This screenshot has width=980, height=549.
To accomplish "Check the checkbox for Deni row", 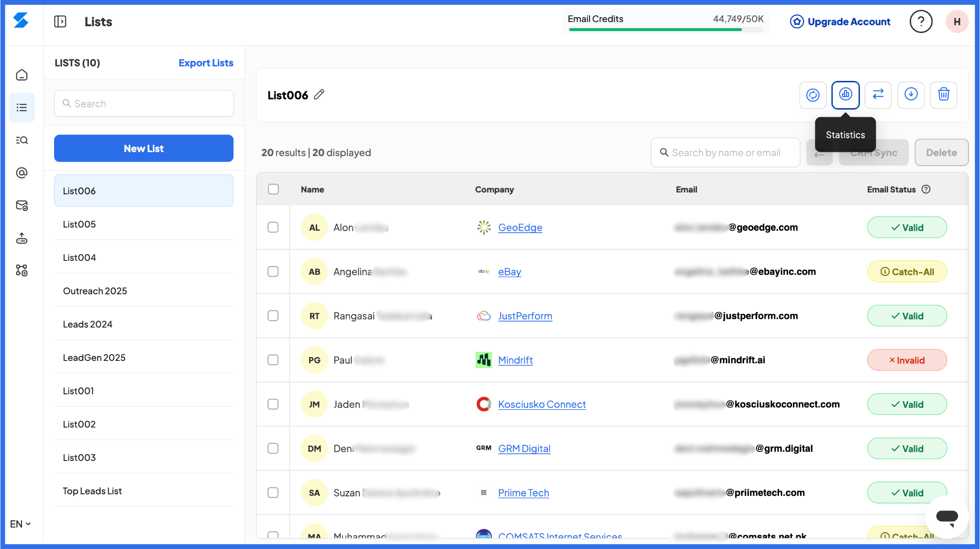I will 273,448.
